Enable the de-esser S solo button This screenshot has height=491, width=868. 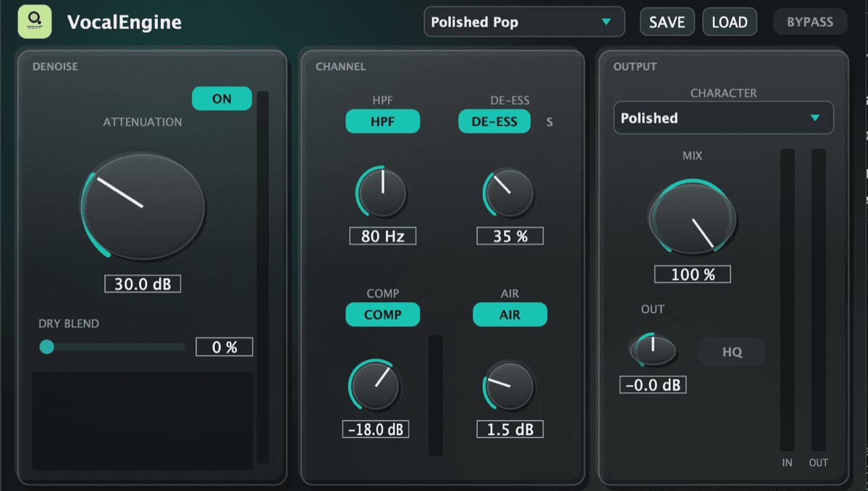(549, 122)
